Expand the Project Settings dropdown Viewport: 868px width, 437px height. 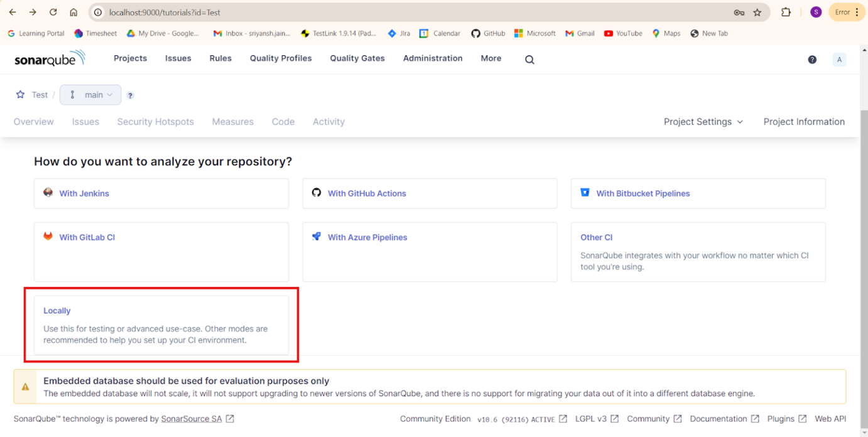point(703,121)
